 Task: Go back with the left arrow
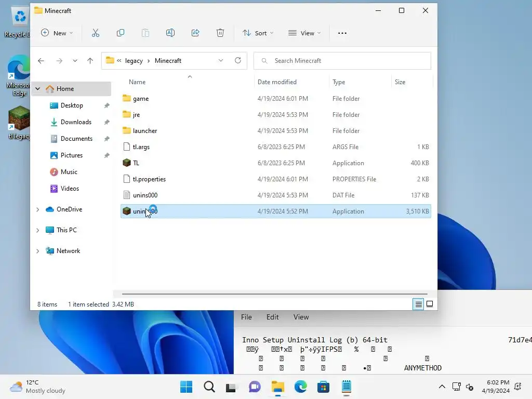point(41,61)
